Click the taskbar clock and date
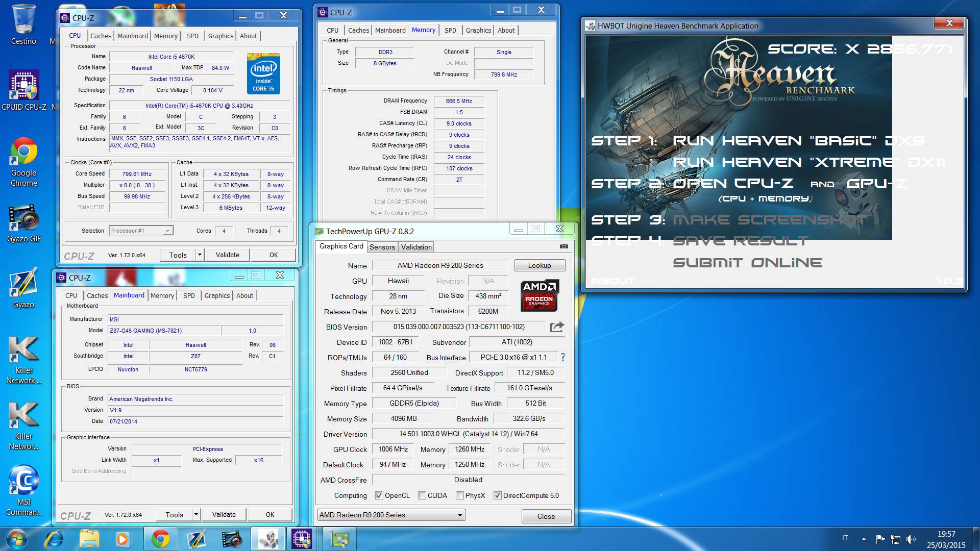The image size is (980, 551). click(946, 539)
